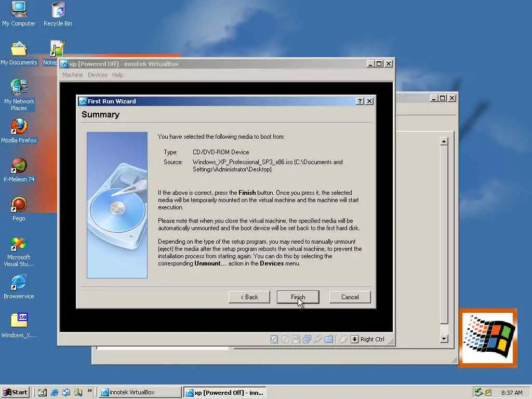Click the Windows flag logo thumbnail
532x399 pixels.
pos(488,338)
